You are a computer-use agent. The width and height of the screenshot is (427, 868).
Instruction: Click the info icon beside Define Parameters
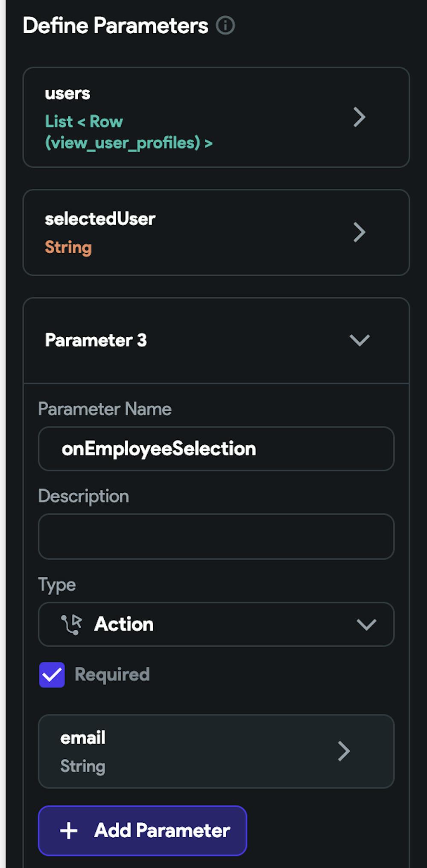click(x=225, y=26)
